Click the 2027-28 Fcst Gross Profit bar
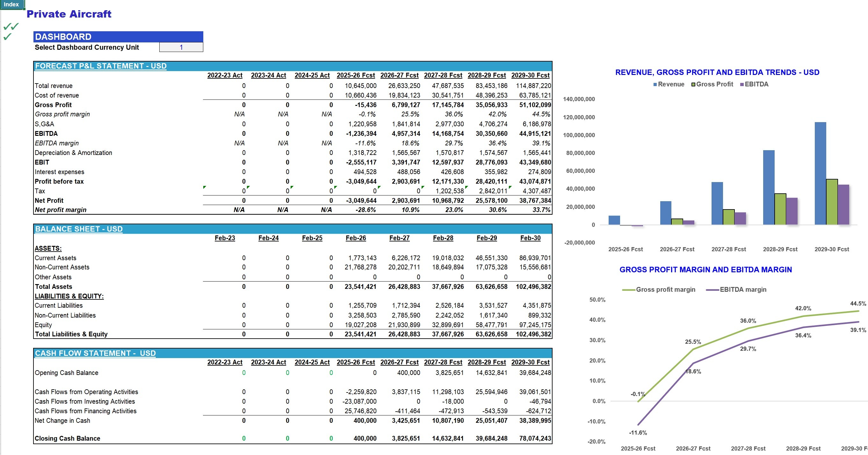 pyautogui.click(x=728, y=217)
